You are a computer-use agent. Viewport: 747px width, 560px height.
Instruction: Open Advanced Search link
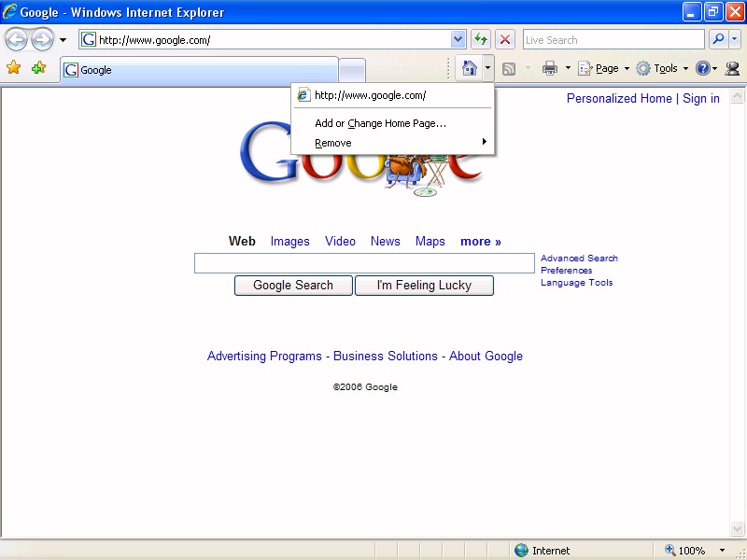(x=579, y=259)
